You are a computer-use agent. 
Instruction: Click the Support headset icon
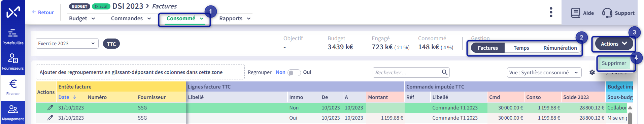607,13
